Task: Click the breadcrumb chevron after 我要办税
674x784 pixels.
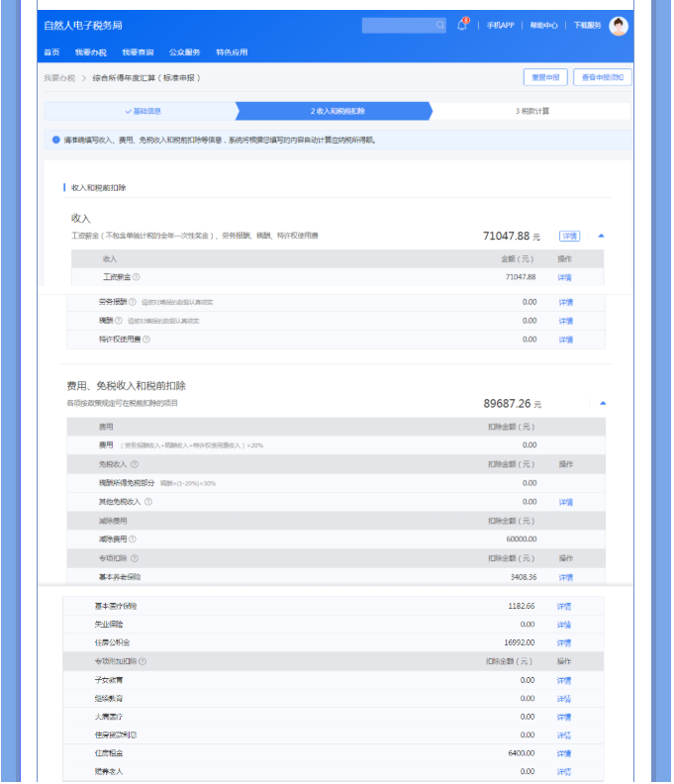Action: click(x=83, y=78)
